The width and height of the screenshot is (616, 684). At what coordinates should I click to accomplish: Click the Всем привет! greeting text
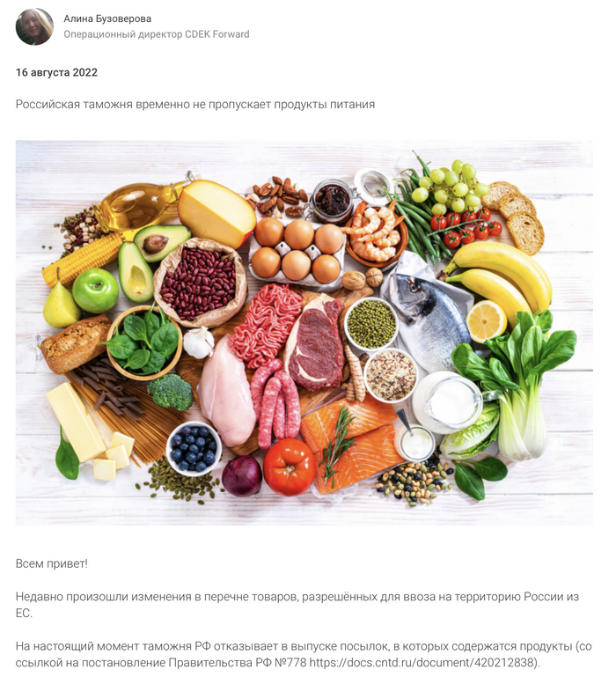tap(51, 563)
